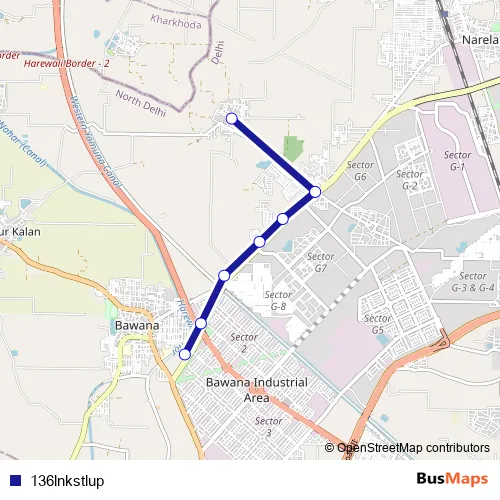Click the northernmost bus stop marker
Viewport: 500px width, 500px height.
point(232,118)
